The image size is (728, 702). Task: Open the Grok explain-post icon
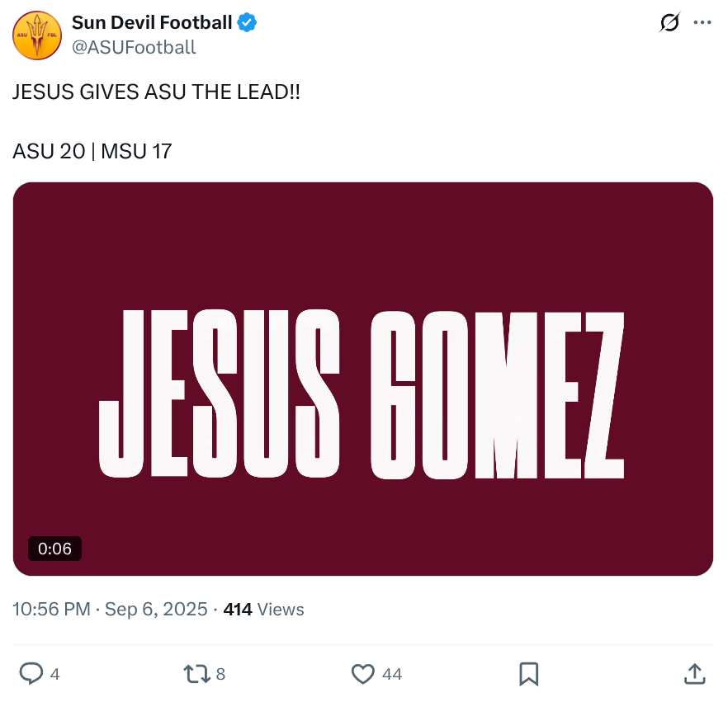(x=669, y=23)
